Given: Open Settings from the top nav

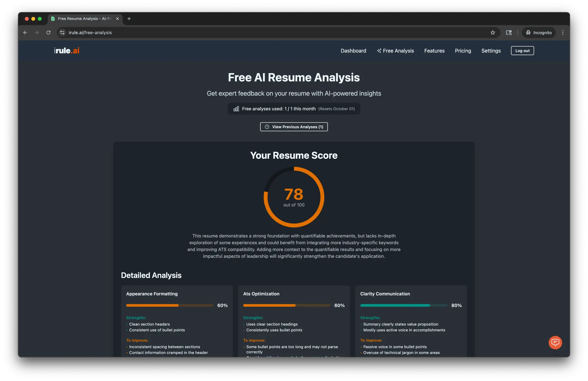Looking at the screenshot, I should coord(491,51).
